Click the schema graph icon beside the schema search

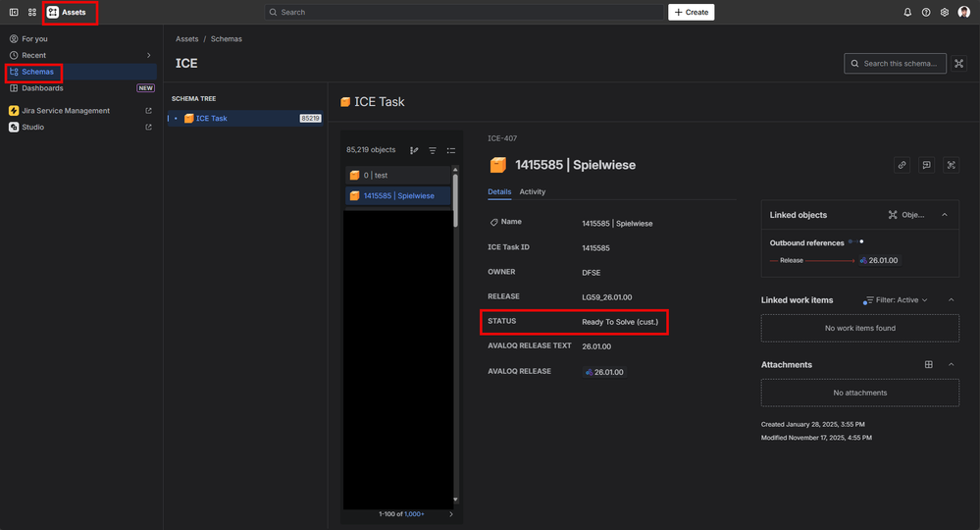(x=958, y=63)
